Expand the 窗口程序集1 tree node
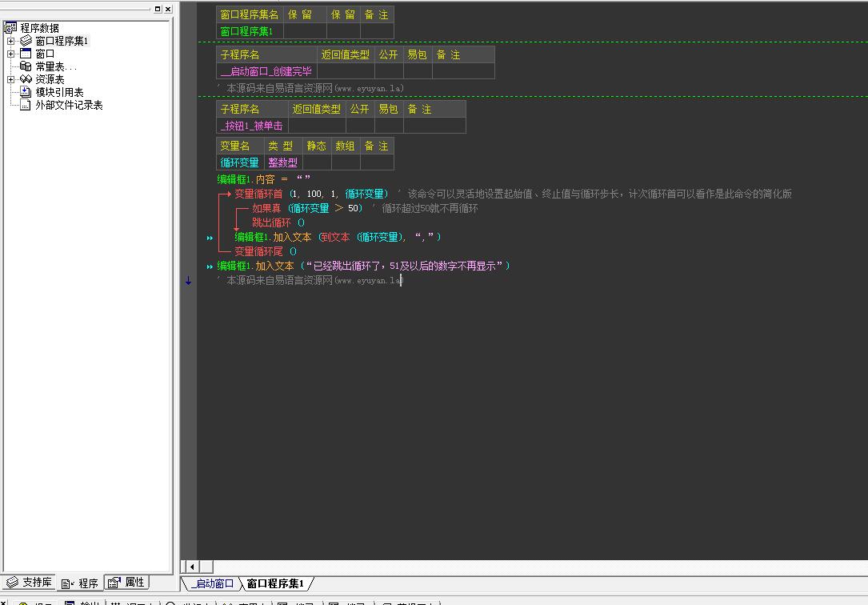The image size is (868, 605). point(10,41)
